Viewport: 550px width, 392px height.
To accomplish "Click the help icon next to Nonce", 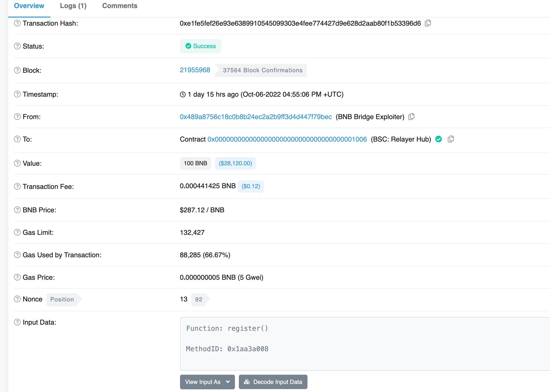I will [x=17, y=299].
